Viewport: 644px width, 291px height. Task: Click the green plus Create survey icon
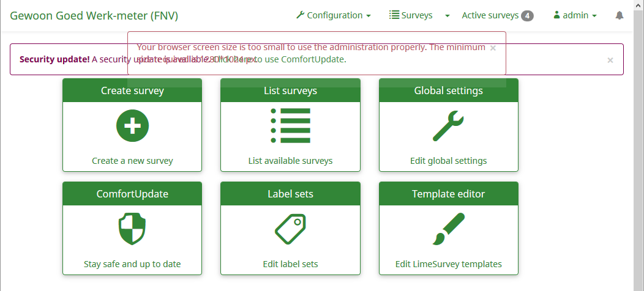(132, 126)
